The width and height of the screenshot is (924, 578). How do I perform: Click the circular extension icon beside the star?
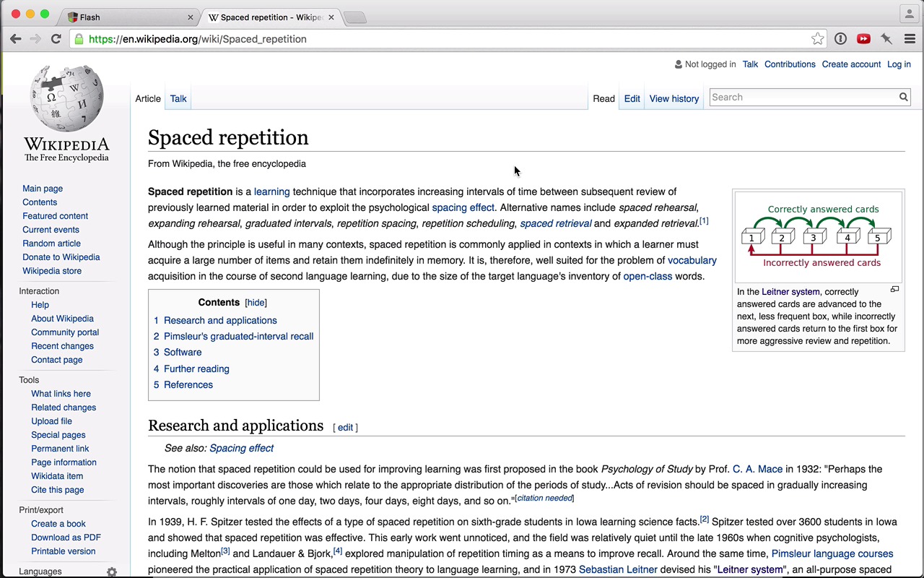coord(840,39)
